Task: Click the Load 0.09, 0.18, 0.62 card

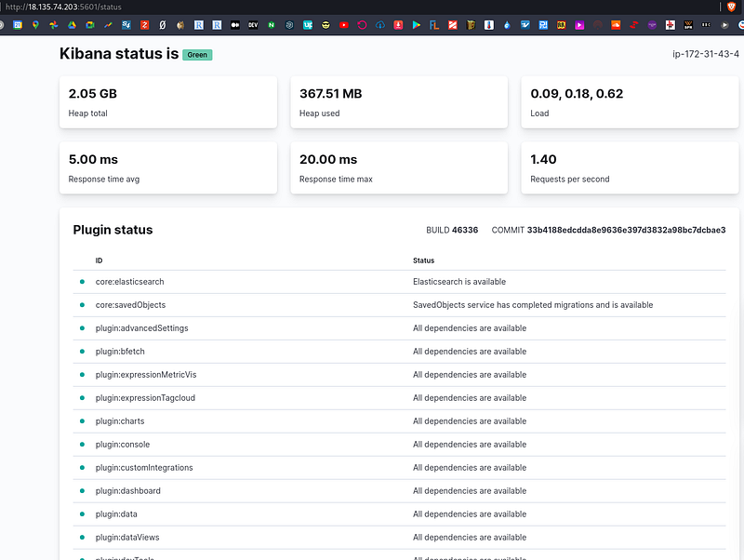Action: [630, 102]
